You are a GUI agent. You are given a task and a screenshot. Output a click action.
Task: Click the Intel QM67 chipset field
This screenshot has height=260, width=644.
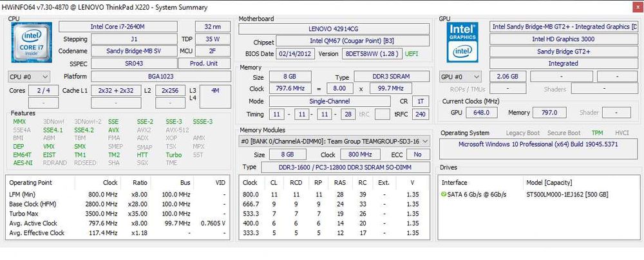point(353,41)
